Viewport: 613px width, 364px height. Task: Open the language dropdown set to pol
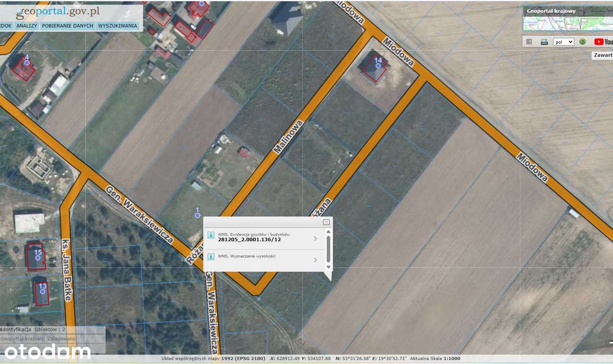click(x=564, y=42)
